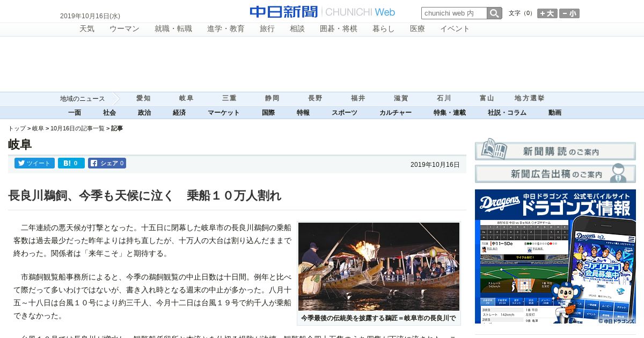Click the Hatena B! bookmark button
Screen dimensions: 644x338
point(71,163)
